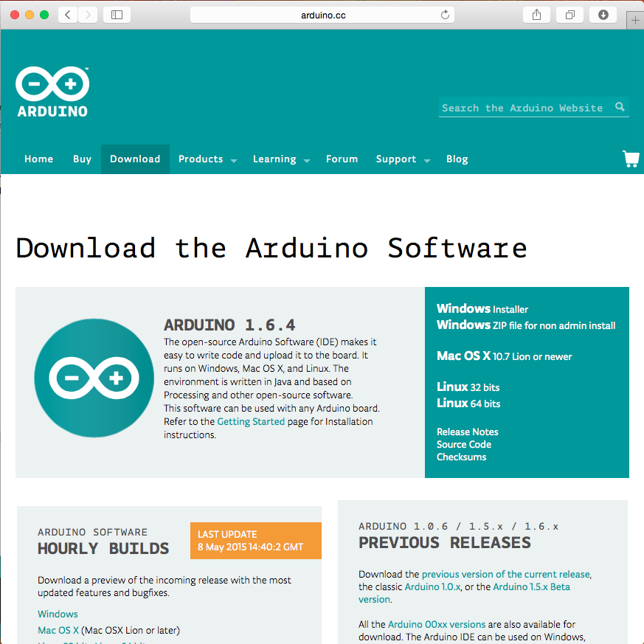Open the Safari downloads icon
The image size is (644, 644).
point(603,15)
